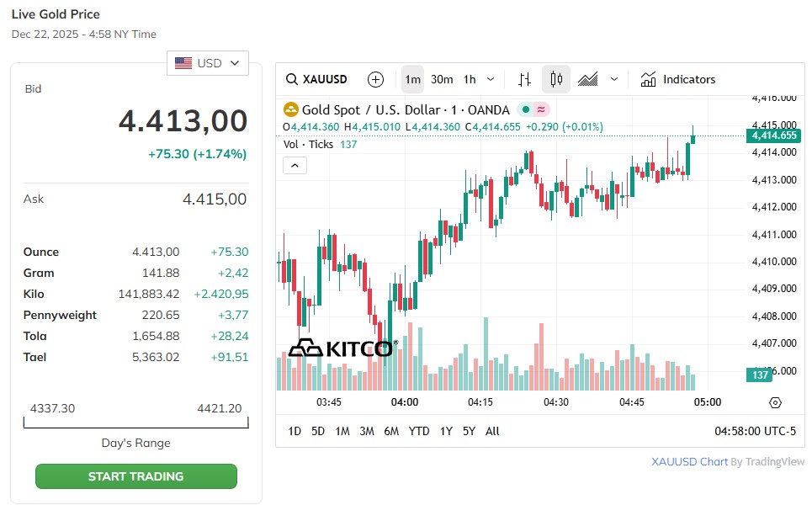Viewport: 812px width, 505px height.
Task: Select the YTD date range tab
Action: [x=419, y=431]
